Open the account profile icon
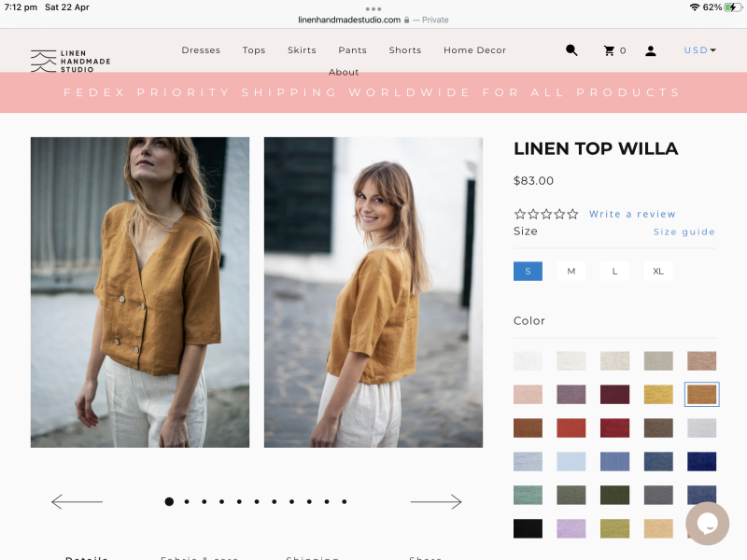747x560 pixels. click(x=650, y=50)
